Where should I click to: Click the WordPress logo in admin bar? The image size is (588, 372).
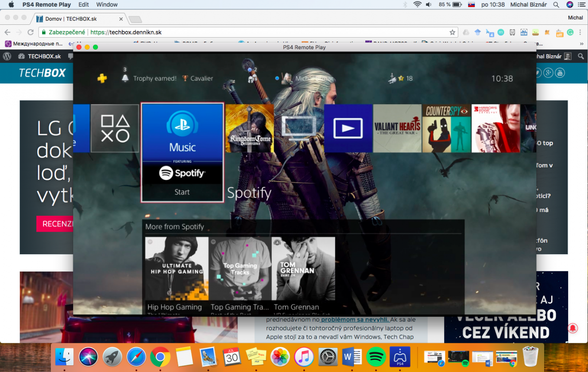pos(7,56)
